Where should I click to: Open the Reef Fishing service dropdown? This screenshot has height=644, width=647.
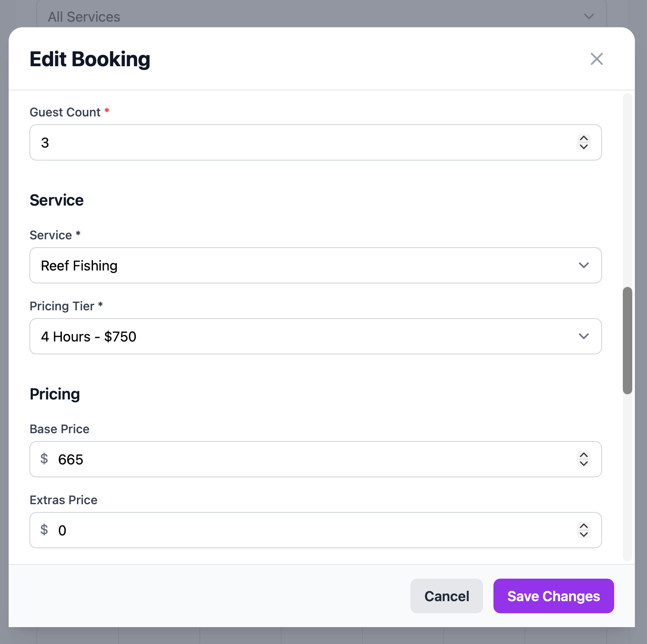click(303, 265)
